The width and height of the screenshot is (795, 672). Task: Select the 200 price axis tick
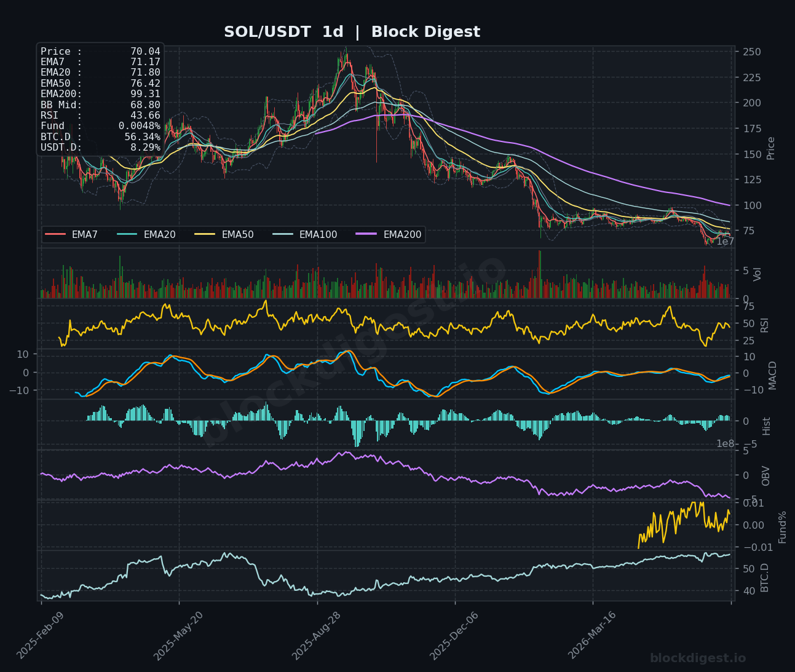click(x=752, y=103)
